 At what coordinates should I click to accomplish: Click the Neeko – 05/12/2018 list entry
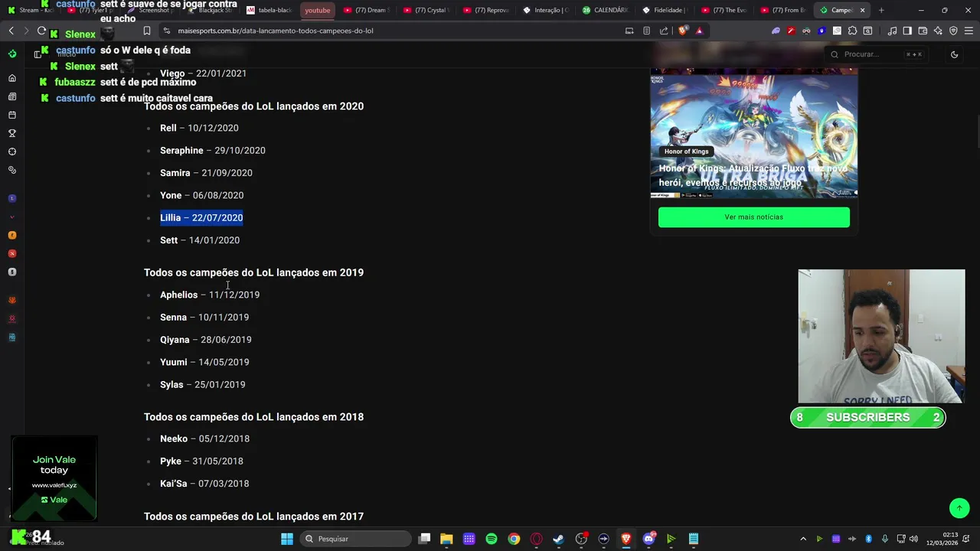[x=204, y=439]
